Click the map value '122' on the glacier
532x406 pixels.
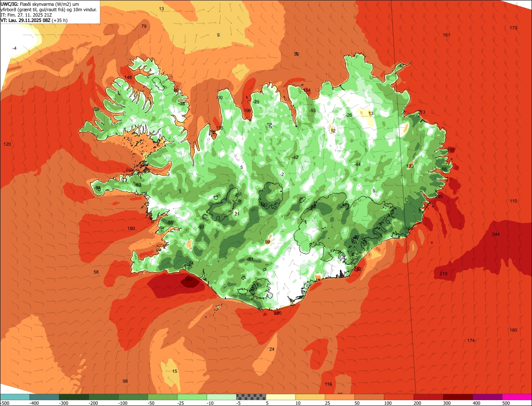(x=264, y=205)
